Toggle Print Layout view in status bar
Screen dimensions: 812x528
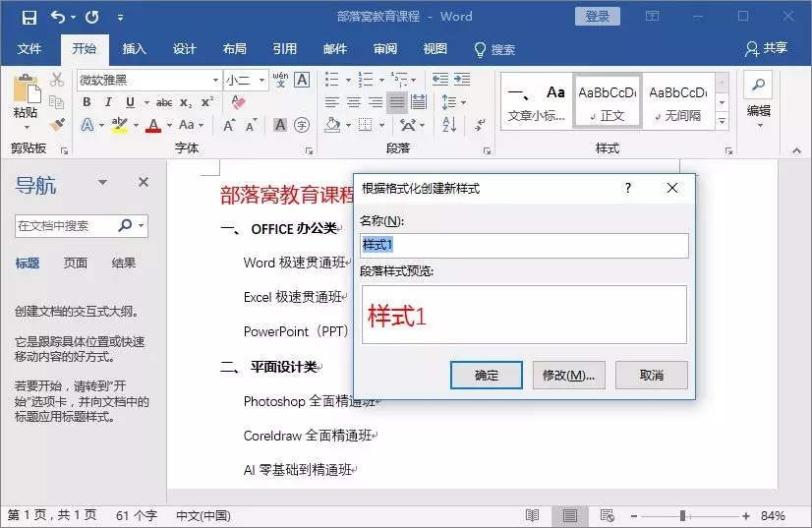(569, 515)
